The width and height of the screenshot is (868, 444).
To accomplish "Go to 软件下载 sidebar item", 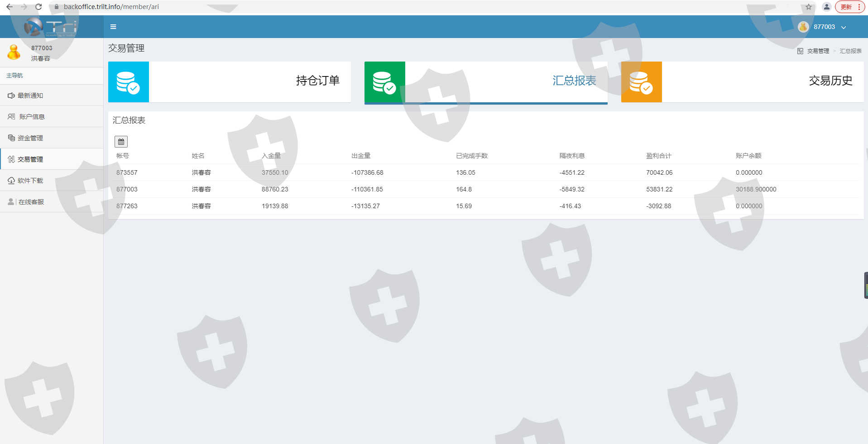I will pyautogui.click(x=30, y=181).
